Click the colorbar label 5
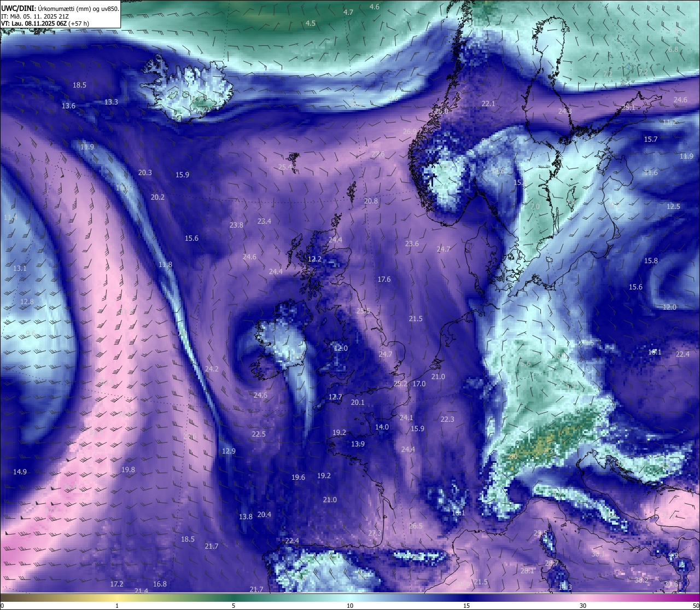The height and width of the screenshot is (610, 700). pyautogui.click(x=234, y=606)
